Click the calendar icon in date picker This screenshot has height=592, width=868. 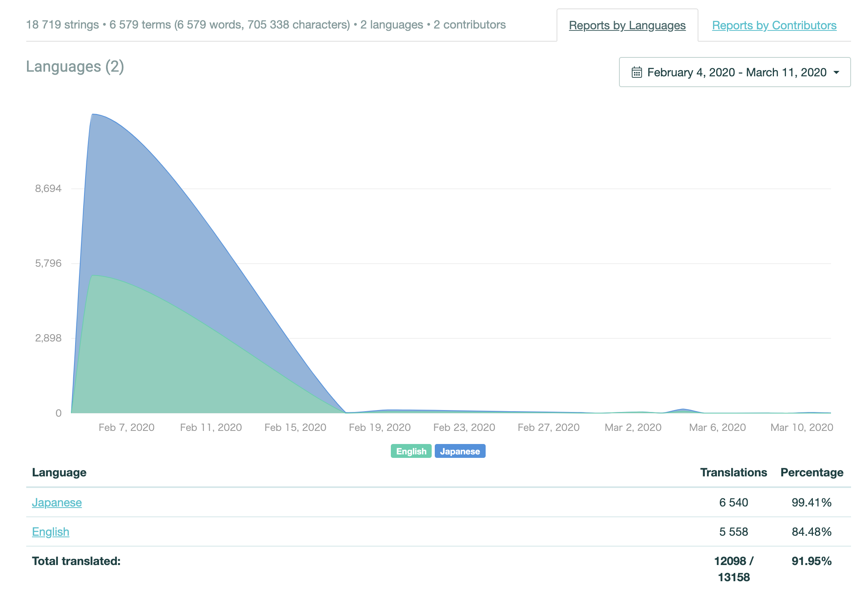637,72
